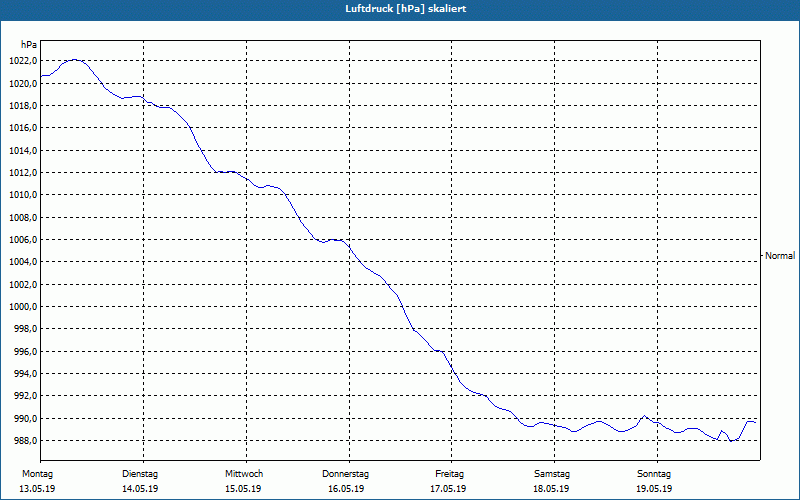Click the 'hPa' unit label

point(29,45)
